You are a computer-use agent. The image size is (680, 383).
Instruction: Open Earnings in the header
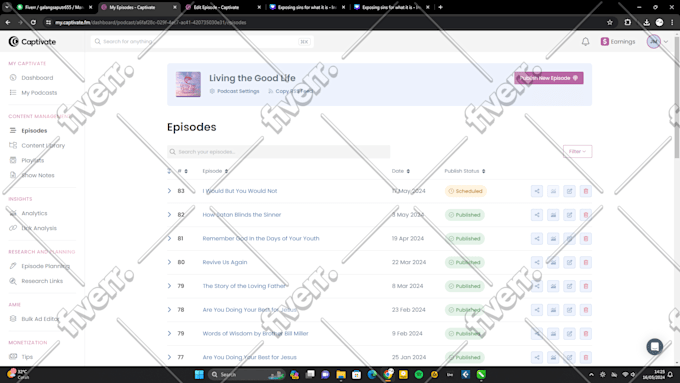pyautogui.click(x=618, y=42)
